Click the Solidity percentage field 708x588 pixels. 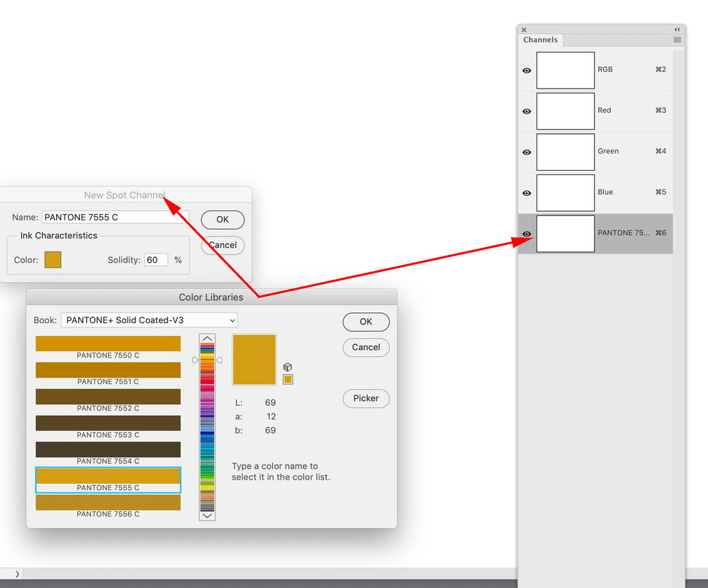pyautogui.click(x=156, y=260)
